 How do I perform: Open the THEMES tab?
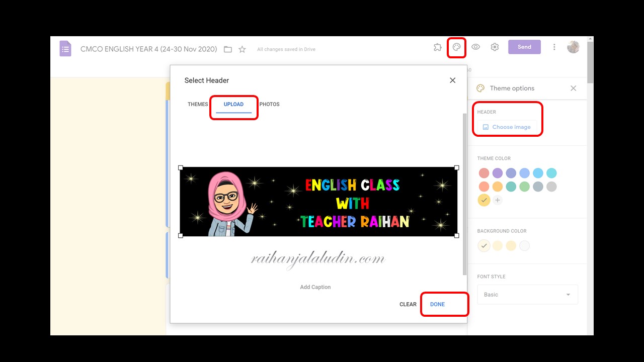198,104
